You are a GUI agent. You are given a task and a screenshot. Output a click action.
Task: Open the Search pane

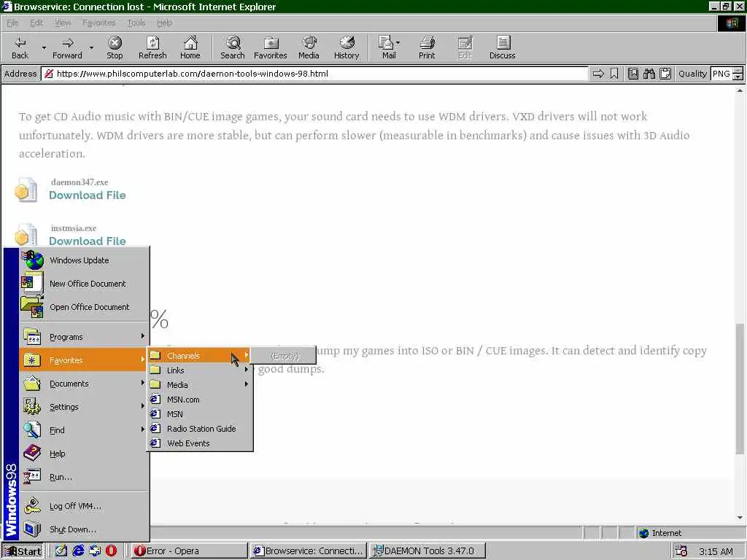233,47
